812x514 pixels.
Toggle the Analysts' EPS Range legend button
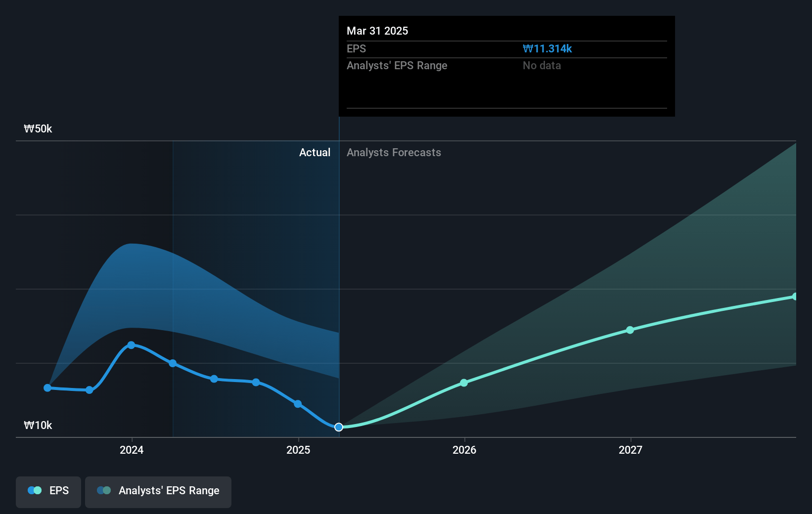pyautogui.click(x=158, y=492)
